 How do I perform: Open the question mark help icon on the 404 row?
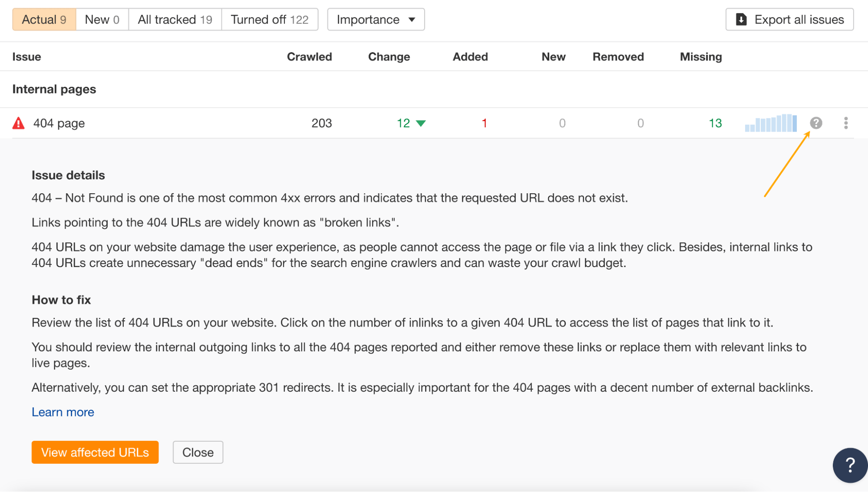(x=817, y=123)
